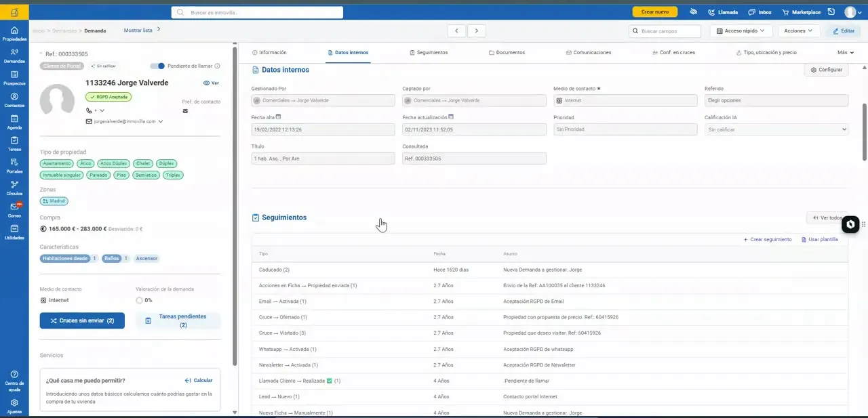
Task: Click the Sin calificar badge
Action: (103, 66)
